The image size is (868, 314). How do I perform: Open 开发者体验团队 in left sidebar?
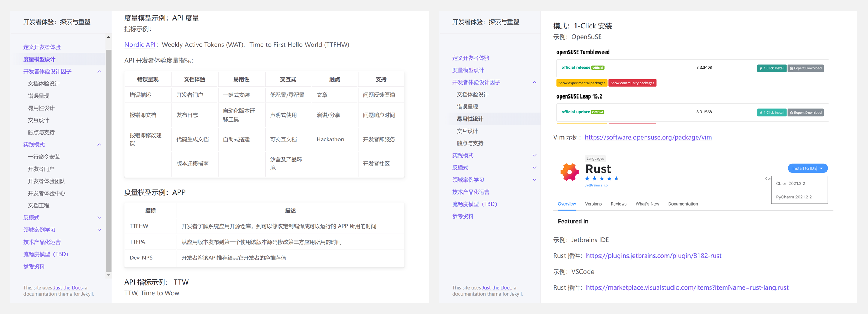tap(46, 181)
